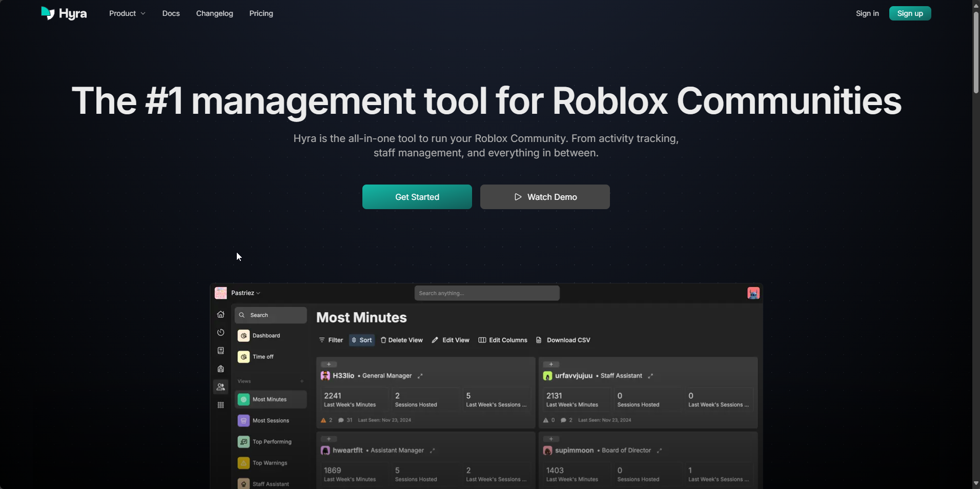Click the Search anything field
Viewport: 980px width, 489px height.
[x=487, y=293]
